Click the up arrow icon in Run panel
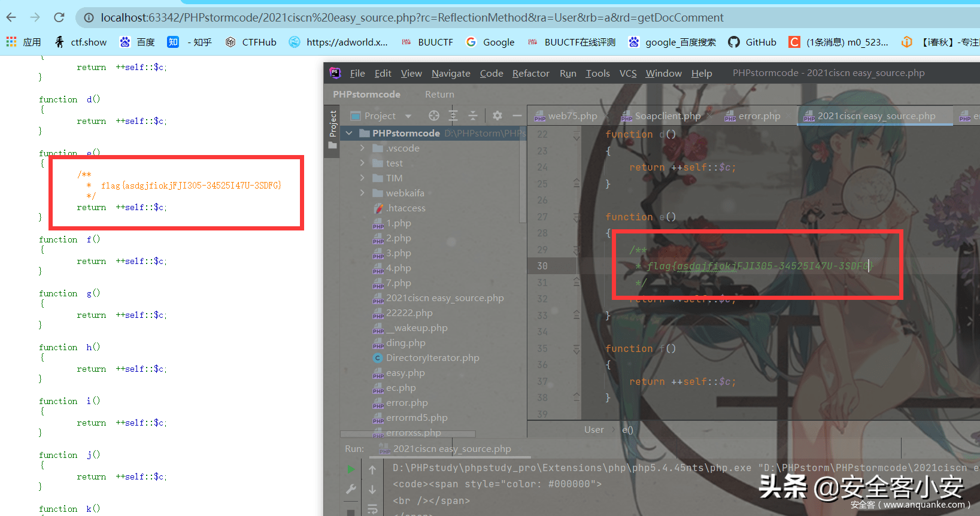The width and height of the screenshot is (980, 516). point(372,470)
